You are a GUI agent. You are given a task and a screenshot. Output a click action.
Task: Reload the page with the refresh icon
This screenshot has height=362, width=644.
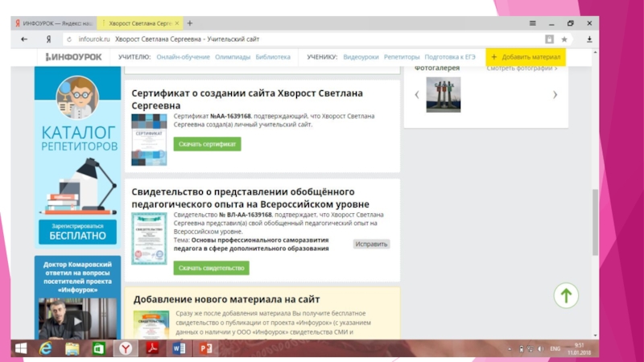[69, 39]
